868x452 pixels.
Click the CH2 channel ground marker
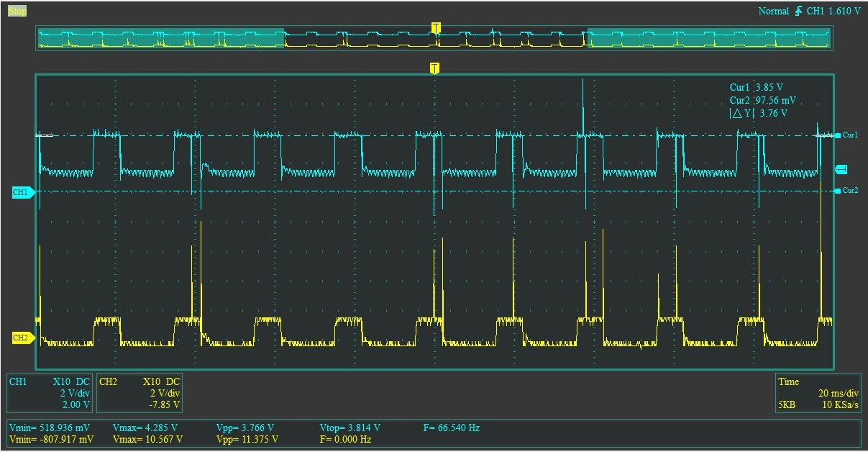[23, 338]
